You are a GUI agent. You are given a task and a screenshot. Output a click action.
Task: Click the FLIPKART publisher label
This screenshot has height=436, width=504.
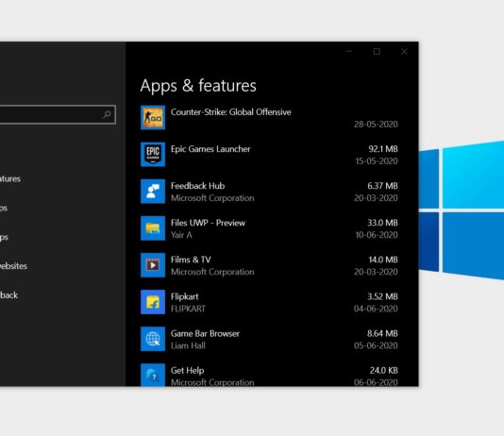(188, 310)
